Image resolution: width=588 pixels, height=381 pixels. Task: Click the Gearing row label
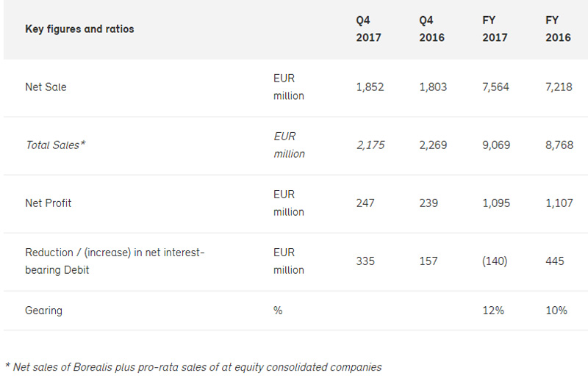coord(43,311)
